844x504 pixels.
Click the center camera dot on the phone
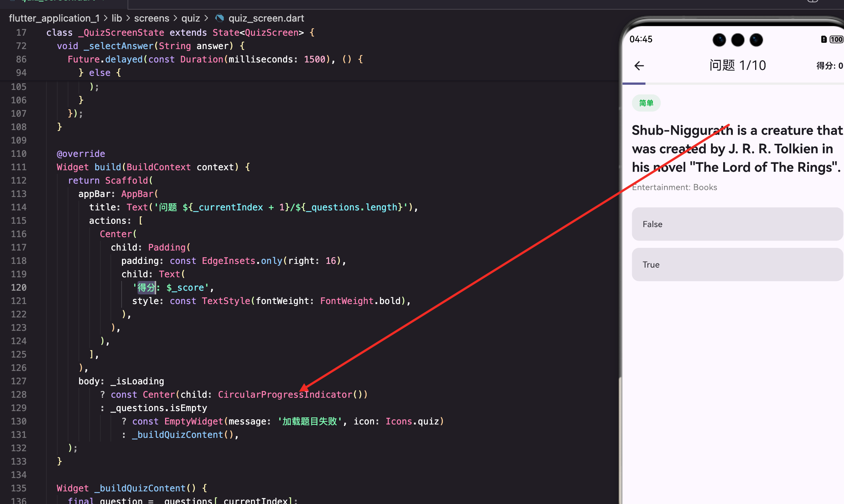tap(738, 40)
